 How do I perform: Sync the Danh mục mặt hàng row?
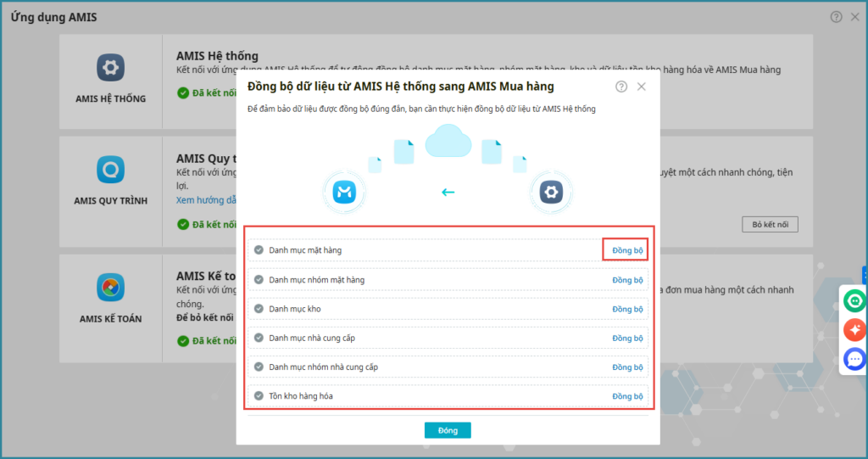(627, 250)
